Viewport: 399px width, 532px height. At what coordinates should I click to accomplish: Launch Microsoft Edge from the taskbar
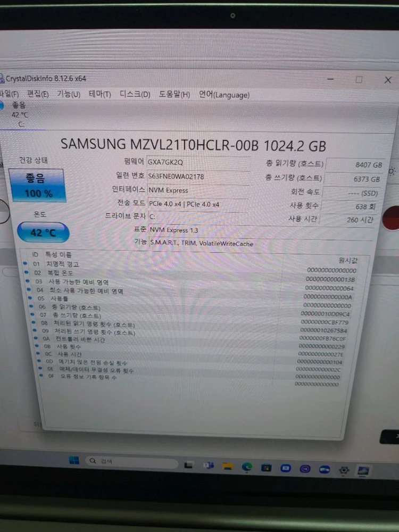247,467
